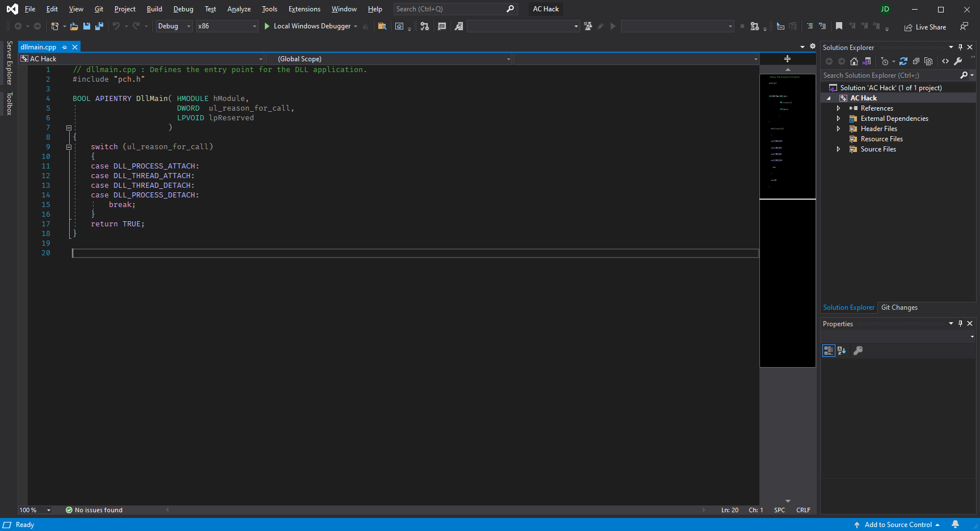The image size is (980, 531).
Task: Switch between solutions and folder views
Action: pyautogui.click(x=867, y=61)
